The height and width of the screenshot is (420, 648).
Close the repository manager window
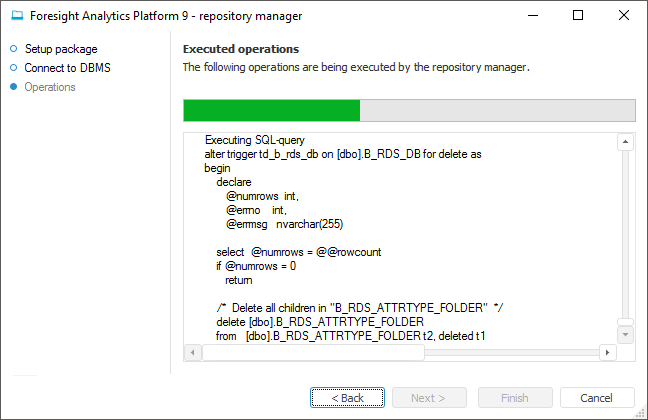[624, 16]
